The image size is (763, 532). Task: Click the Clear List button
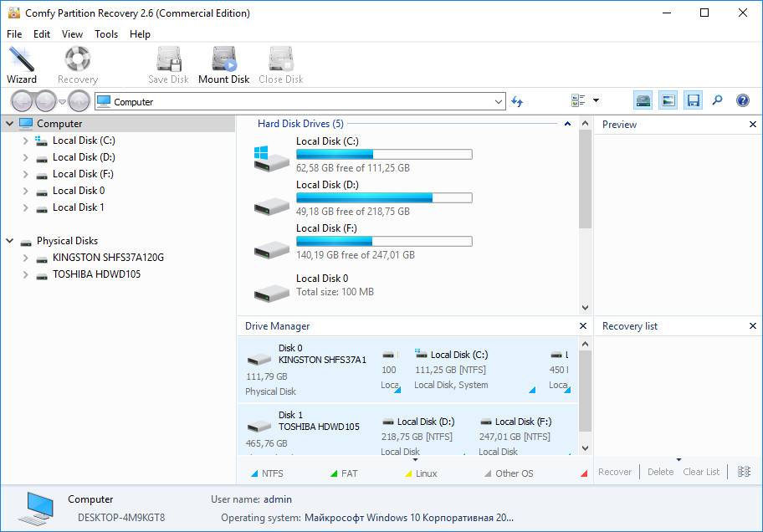click(701, 472)
